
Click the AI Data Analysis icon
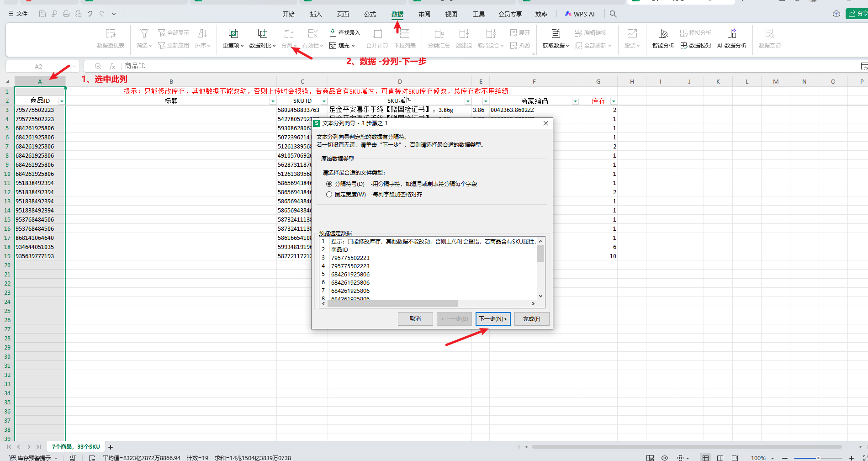(x=731, y=34)
